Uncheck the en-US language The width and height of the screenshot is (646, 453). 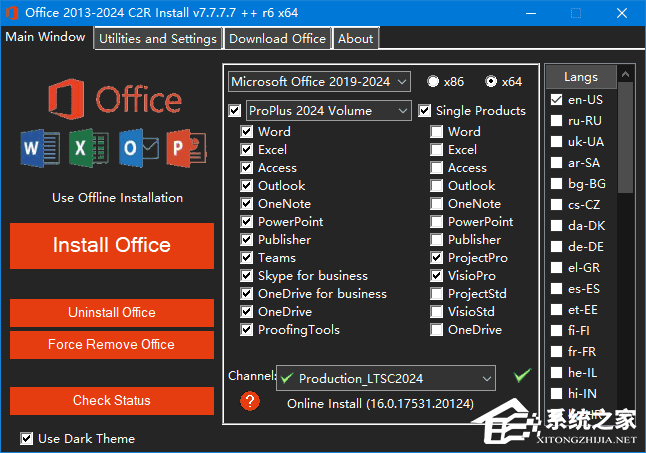pyautogui.click(x=557, y=100)
